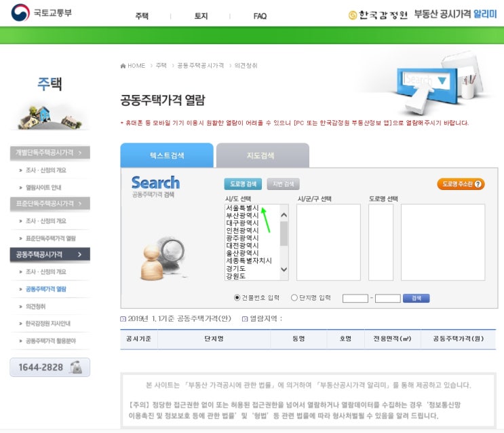
Task: Open 한국감정원 지사안내 sidebar link
Action: pos(47,323)
